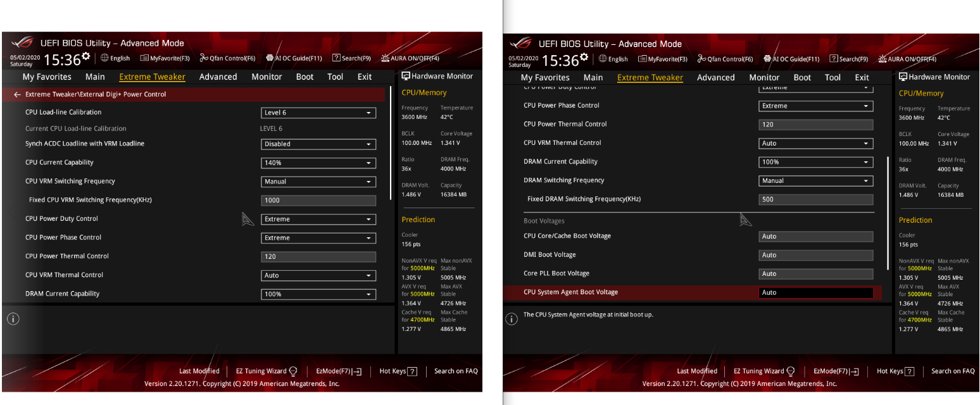Open the CPU Load-line Calibration dropdown
Screen dimensions: 980x405
318,113
